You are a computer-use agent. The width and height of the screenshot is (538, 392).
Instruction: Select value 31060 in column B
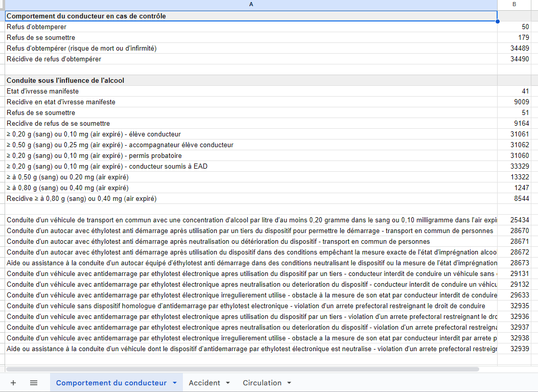(x=514, y=155)
